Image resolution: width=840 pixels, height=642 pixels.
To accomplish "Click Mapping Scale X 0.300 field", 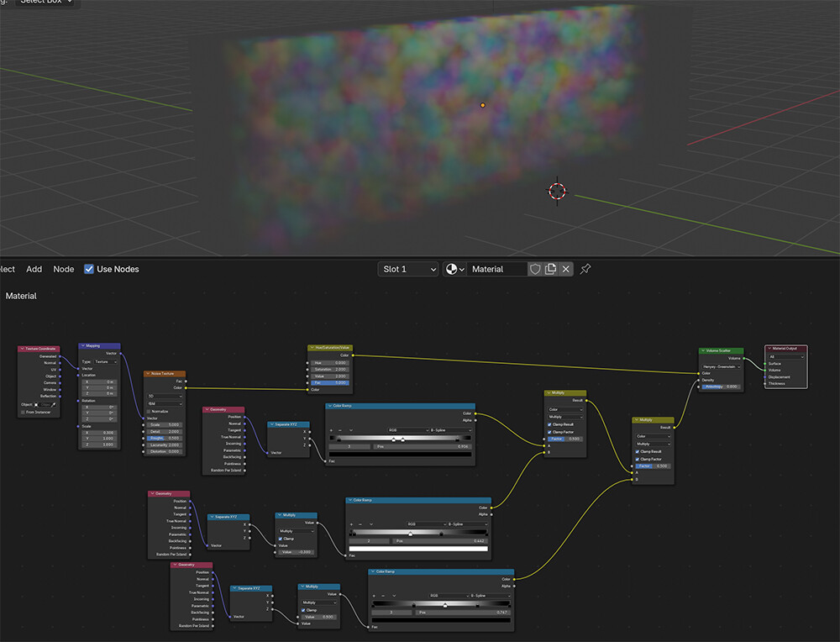I will [x=99, y=433].
